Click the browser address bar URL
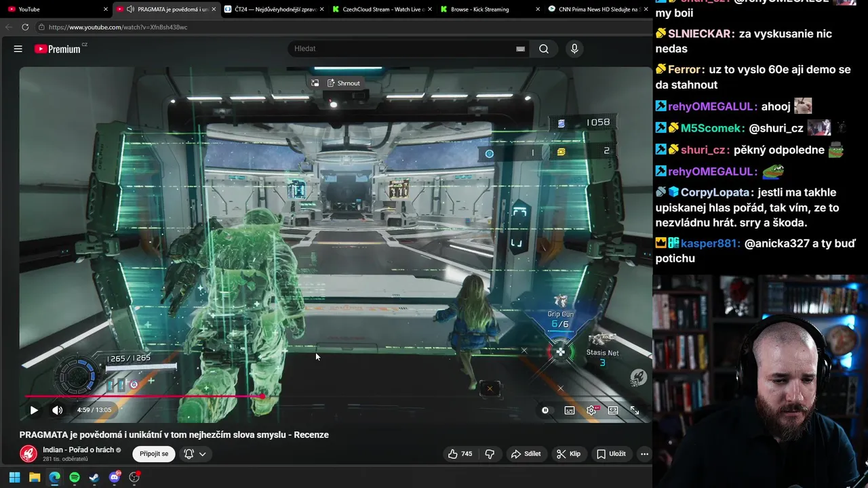This screenshot has width=868, height=488. tap(118, 27)
